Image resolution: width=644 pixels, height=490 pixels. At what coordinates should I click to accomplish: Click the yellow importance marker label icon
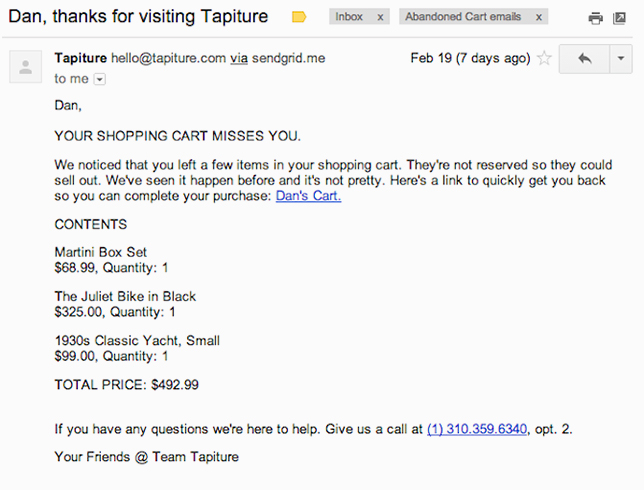point(299,17)
